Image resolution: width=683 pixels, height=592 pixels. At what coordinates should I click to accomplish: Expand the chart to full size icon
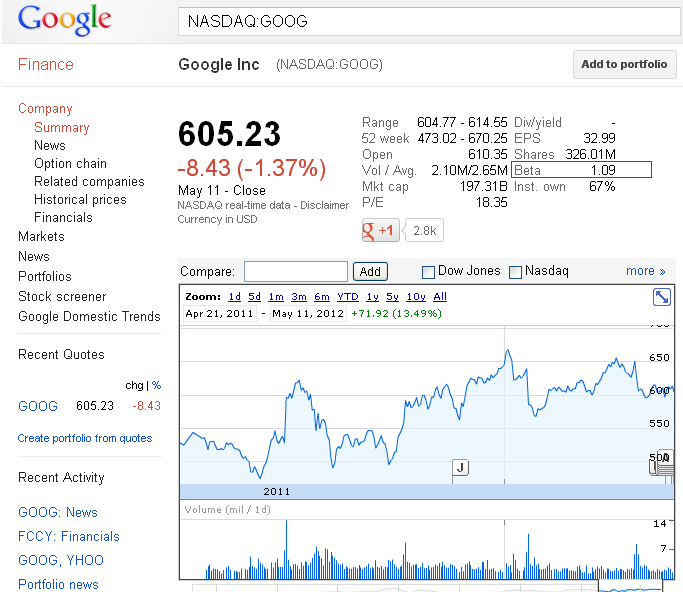(x=662, y=297)
